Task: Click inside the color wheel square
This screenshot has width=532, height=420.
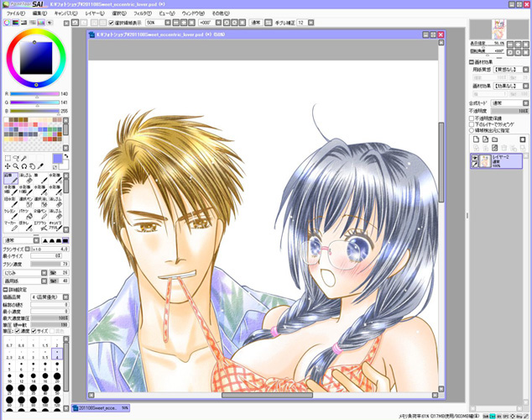Action: (x=36, y=58)
